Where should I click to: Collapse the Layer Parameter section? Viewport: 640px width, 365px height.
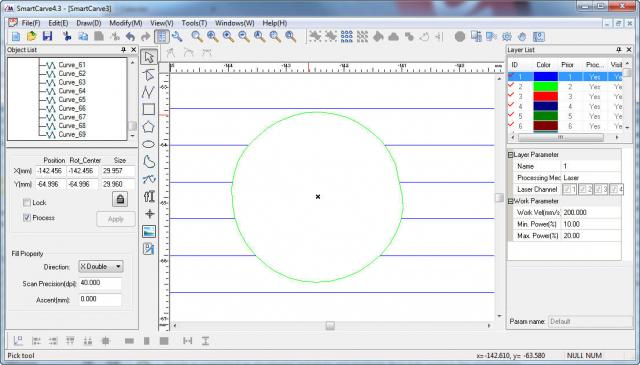tap(510, 155)
